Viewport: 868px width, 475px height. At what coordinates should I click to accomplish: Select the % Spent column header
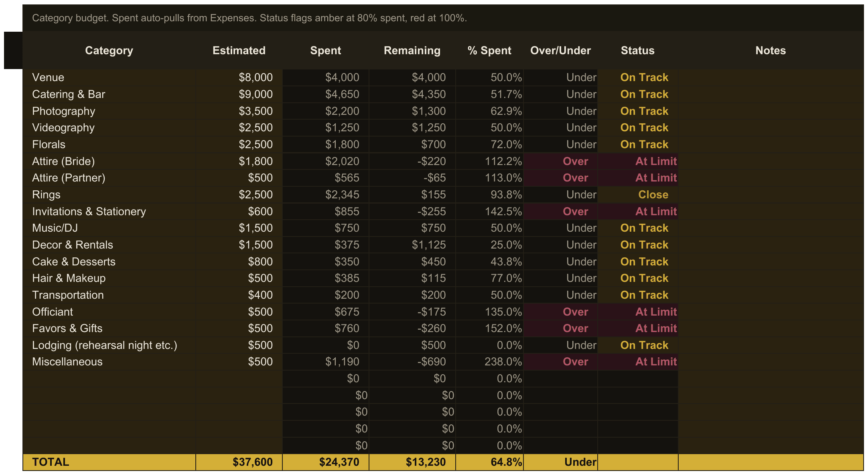tap(489, 51)
